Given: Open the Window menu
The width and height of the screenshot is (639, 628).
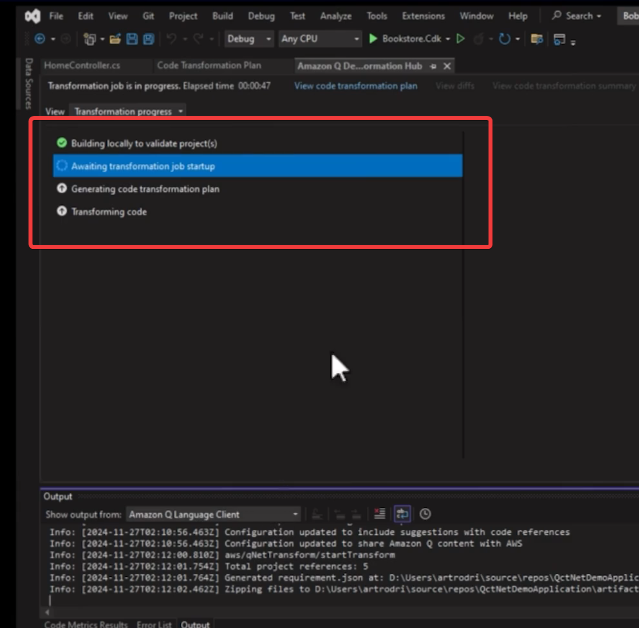Looking at the screenshot, I should [x=476, y=16].
